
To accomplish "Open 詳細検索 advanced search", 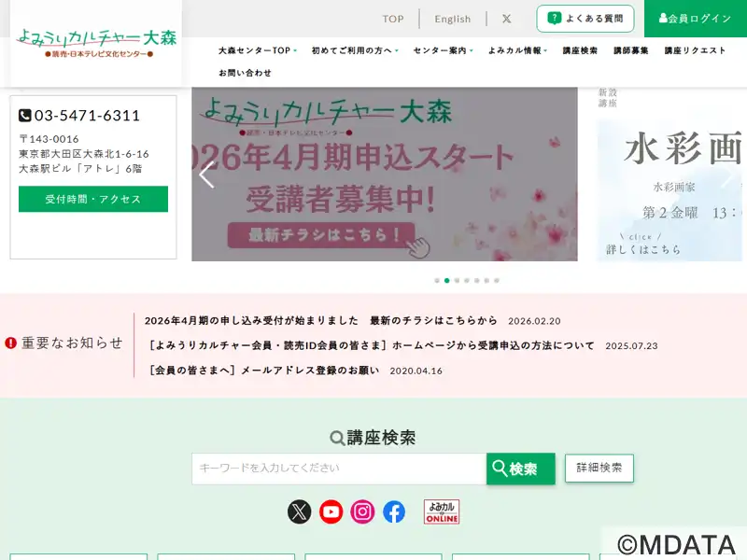I will pos(599,469).
